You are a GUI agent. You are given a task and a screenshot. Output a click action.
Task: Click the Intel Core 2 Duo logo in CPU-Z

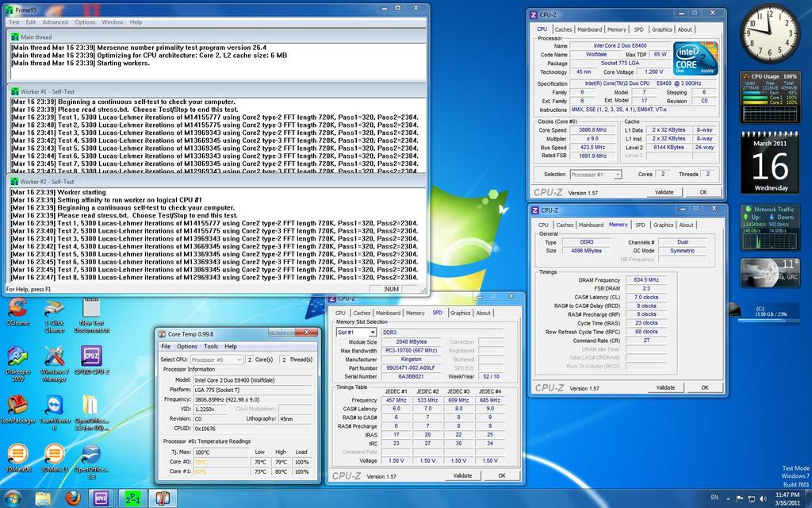tap(695, 59)
